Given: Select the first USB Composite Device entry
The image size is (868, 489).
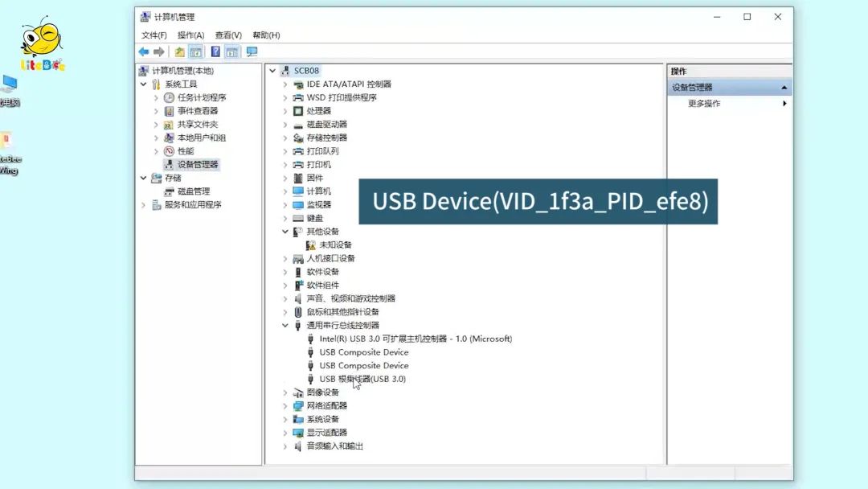Looking at the screenshot, I should coord(363,352).
